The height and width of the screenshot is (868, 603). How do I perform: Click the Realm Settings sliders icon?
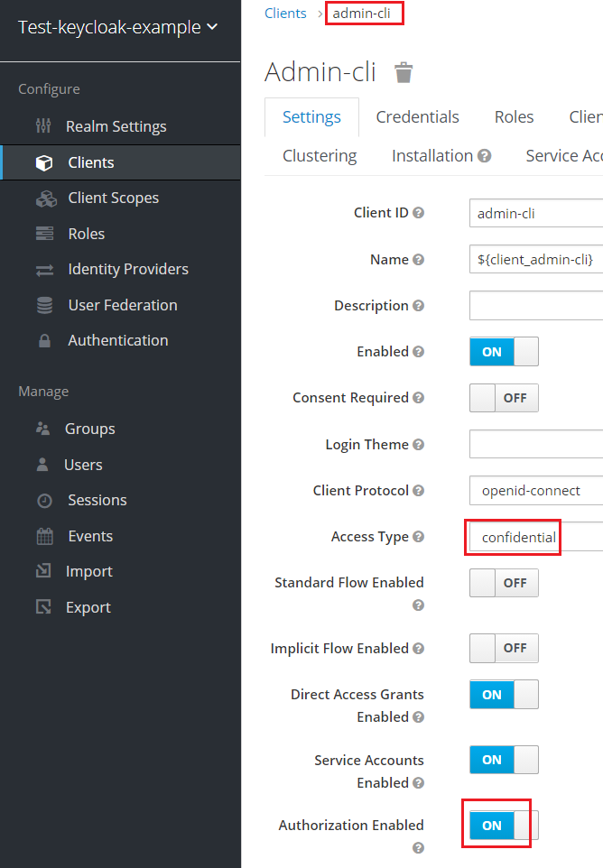click(43, 126)
